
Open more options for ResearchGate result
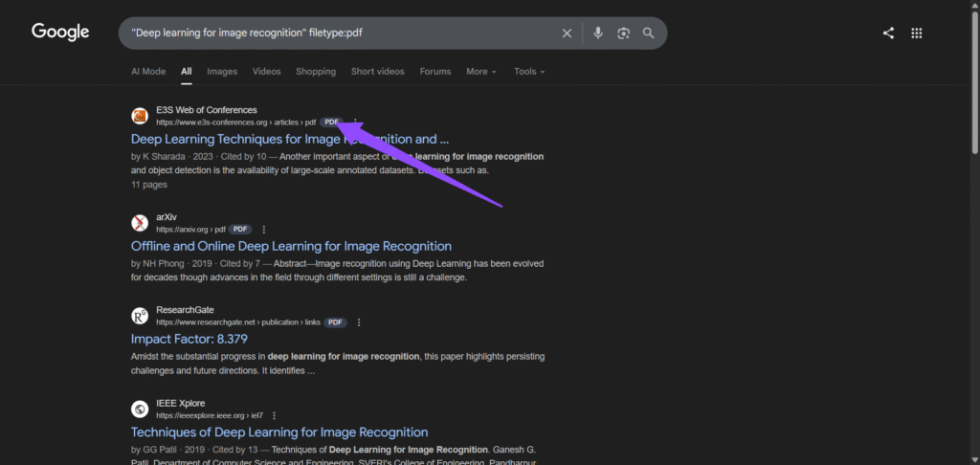[358, 322]
